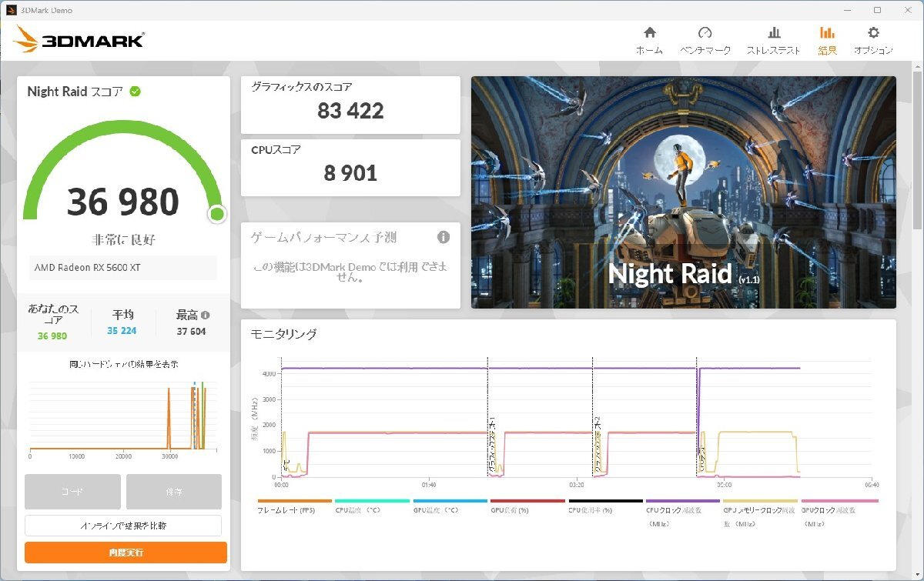Click オンラインで結果を比較 to compare online
The image size is (924, 581).
(123, 526)
